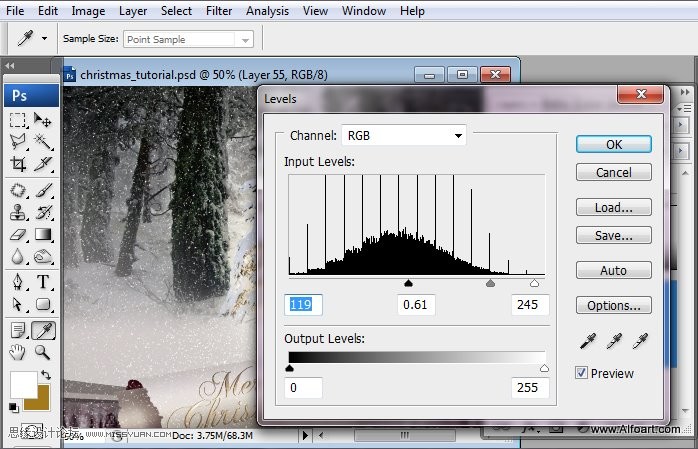The height and width of the screenshot is (449, 698).
Task: Expand the right panel dock arrows
Action: click(x=685, y=92)
